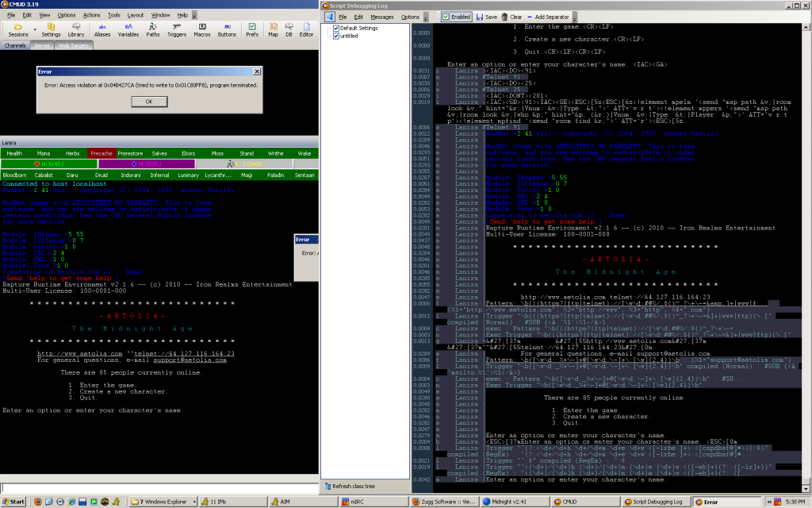Open the Triggers settings icon
Screen dimensions: 812x508
coord(177,29)
